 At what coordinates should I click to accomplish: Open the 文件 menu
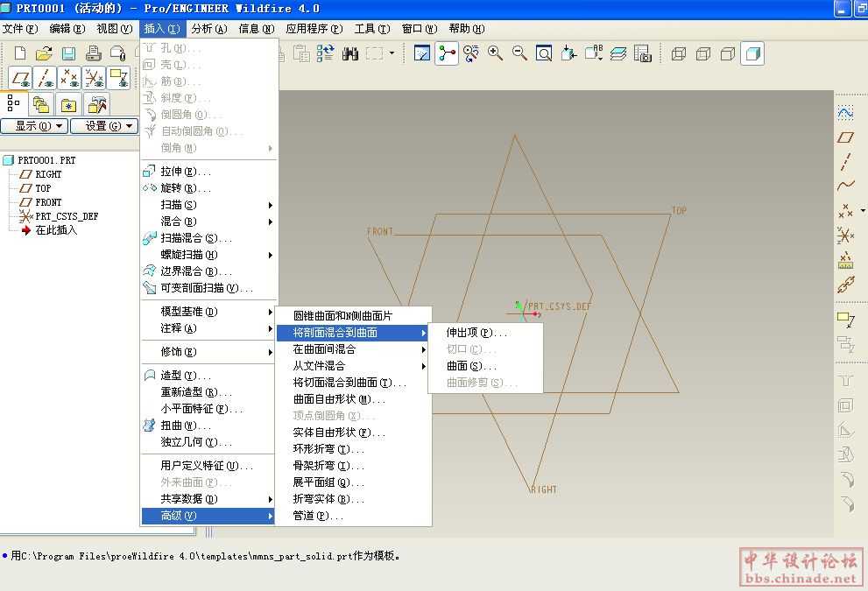tap(20, 28)
